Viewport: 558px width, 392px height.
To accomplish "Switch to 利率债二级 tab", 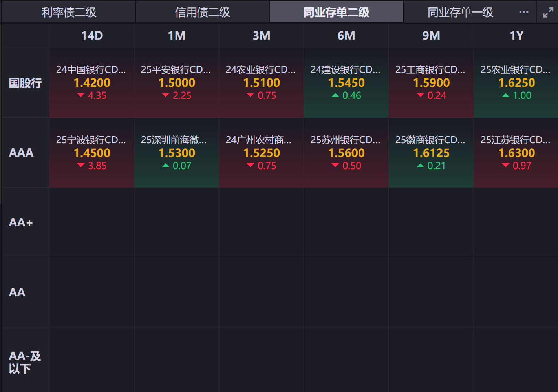I will (x=69, y=13).
